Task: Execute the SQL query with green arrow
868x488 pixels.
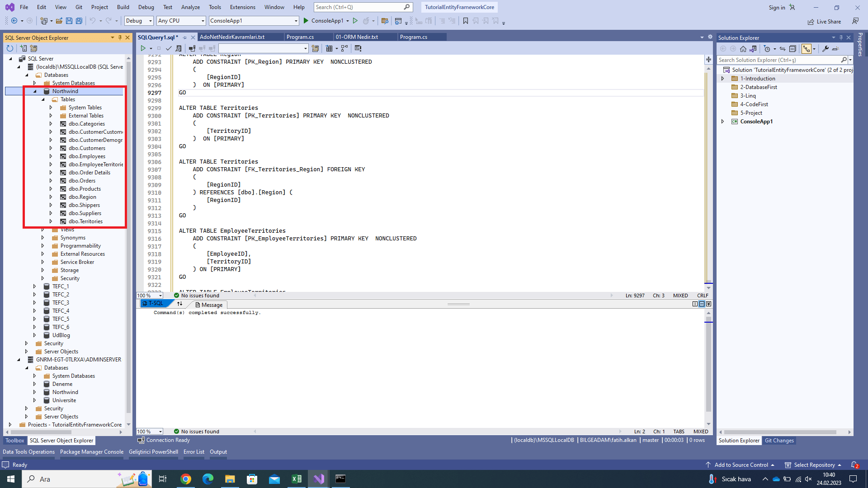Action: pyautogui.click(x=143, y=48)
